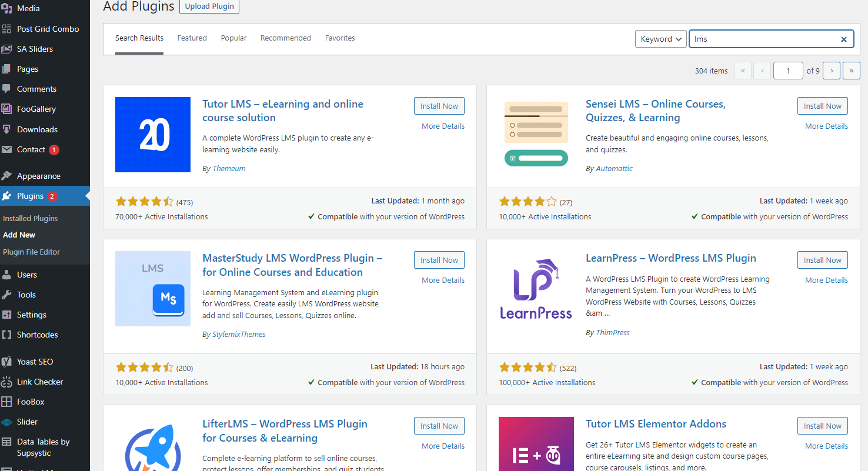868x471 pixels.
Task: Click the 304 items count text
Action: click(711, 71)
